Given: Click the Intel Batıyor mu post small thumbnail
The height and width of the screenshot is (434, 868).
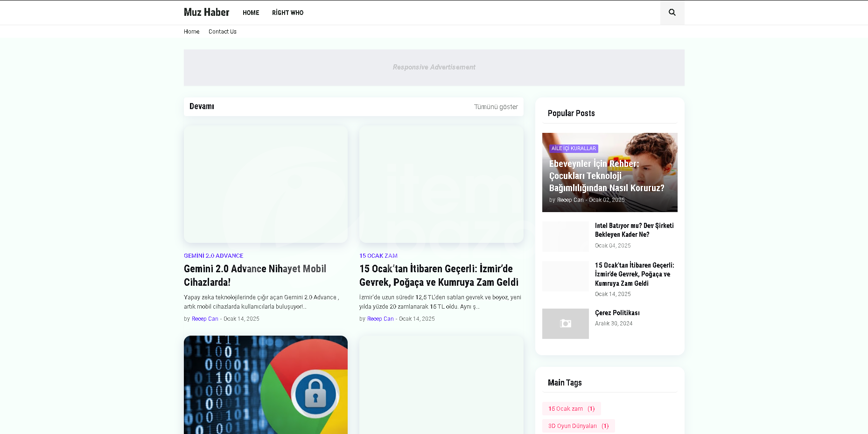Looking at the screenshot, I should (x=566, y=236).
